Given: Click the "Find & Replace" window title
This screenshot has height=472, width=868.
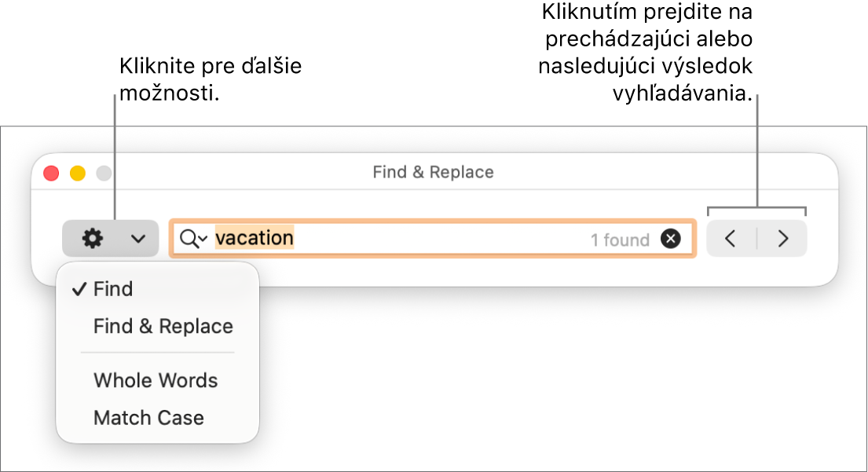Looking at the screenshot, I should [x=433, y=172].
